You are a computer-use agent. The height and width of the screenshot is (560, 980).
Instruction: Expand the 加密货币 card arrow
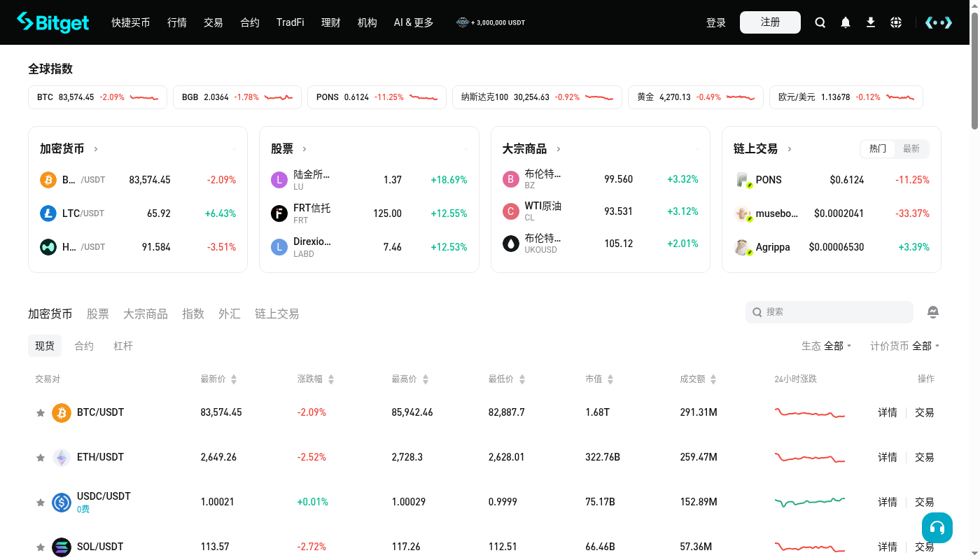(x=96, y=149)
